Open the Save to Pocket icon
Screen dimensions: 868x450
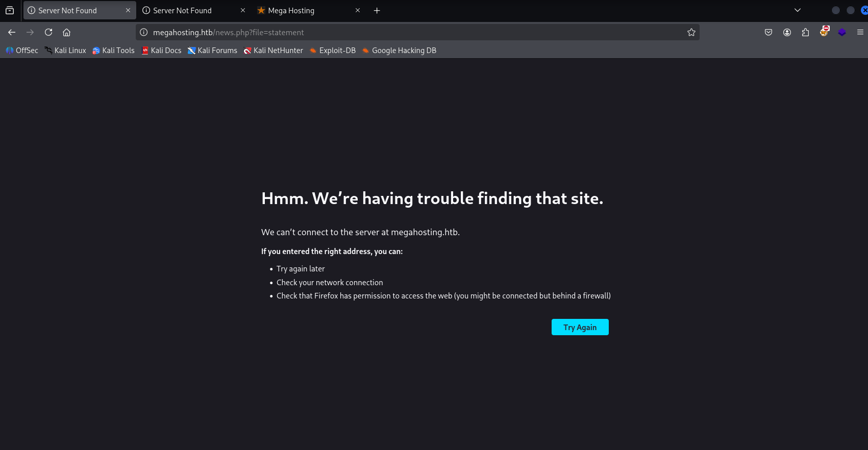(x=768, y=32)
